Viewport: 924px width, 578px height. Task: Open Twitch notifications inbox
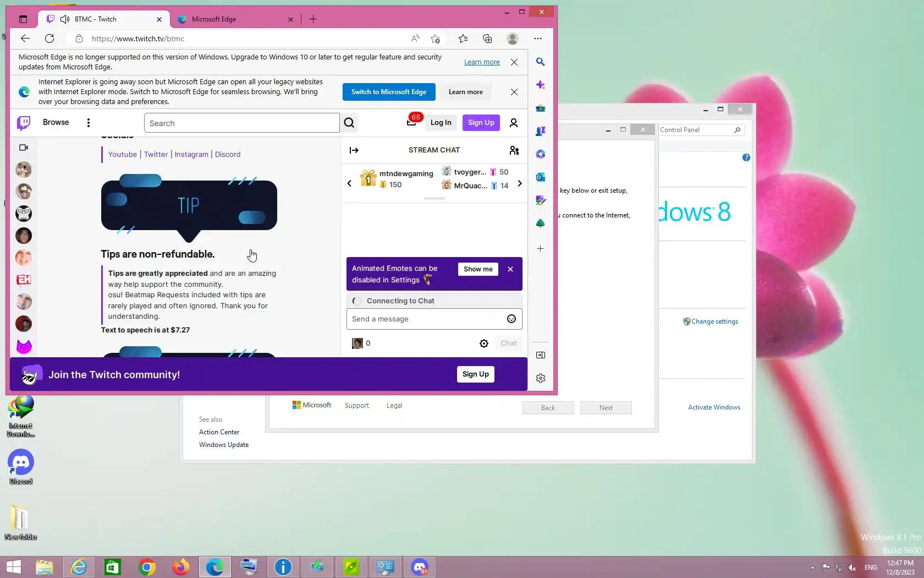coord(411,122)
